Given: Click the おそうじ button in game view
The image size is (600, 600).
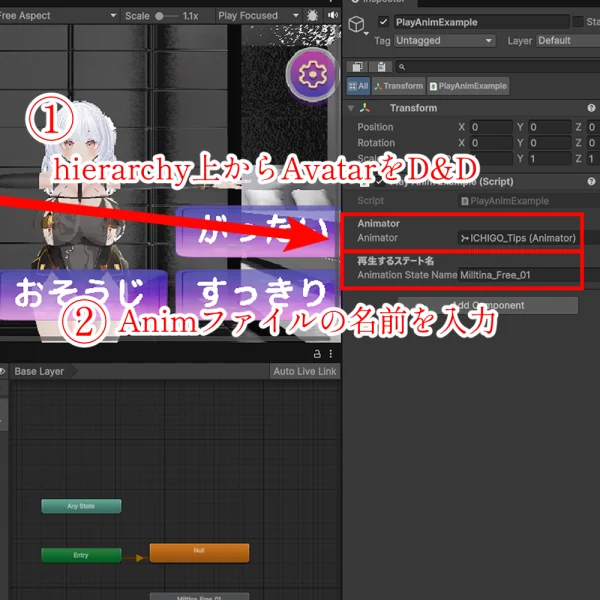Looking at the screenshot, I should tap(83, 294).
